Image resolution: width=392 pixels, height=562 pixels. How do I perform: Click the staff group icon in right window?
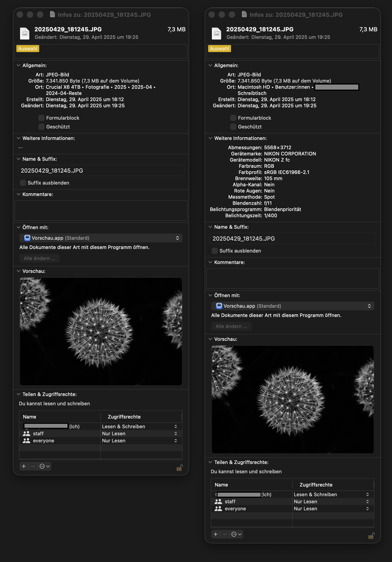(x=218, y=502)
